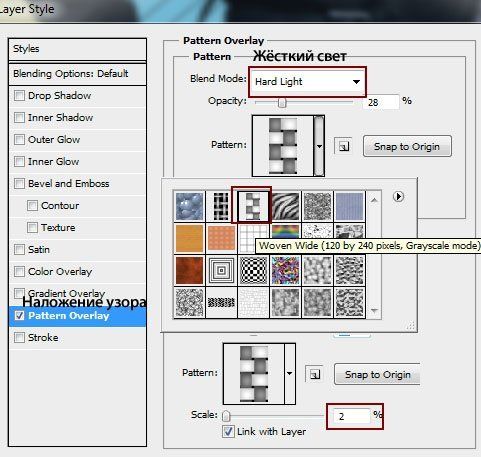
Task: Select the Styles panel entry
Action: coord(77,49)
